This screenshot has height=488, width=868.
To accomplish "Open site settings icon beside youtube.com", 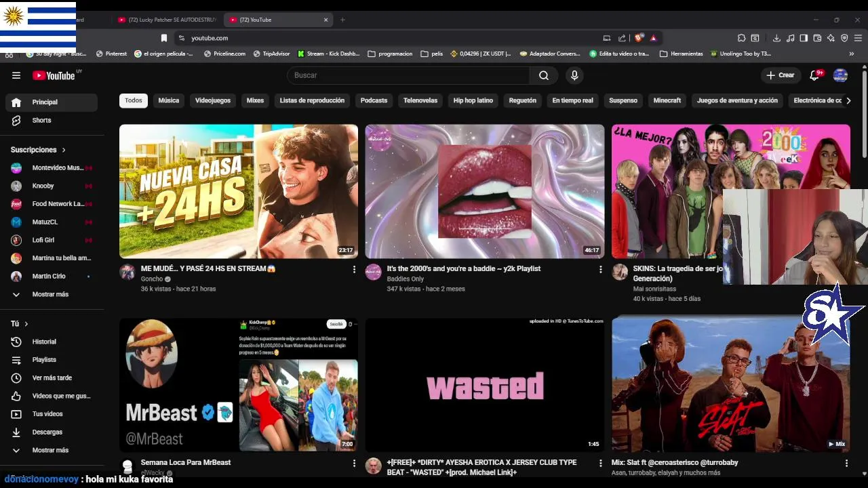I will pos(181,38).
